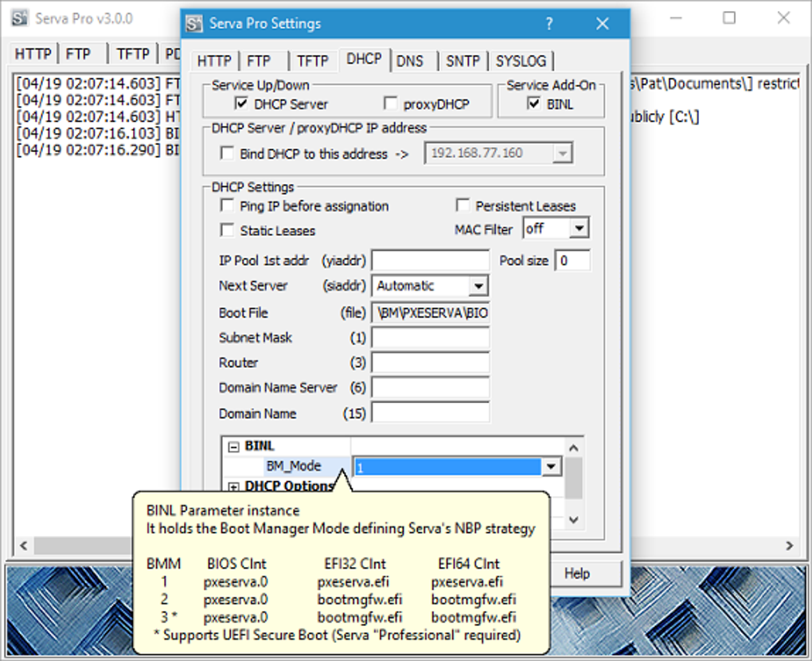Screen dimensions: 812x661
Task: Switch to the SYSLOG tab in Settings
Action: click(521, 61)
